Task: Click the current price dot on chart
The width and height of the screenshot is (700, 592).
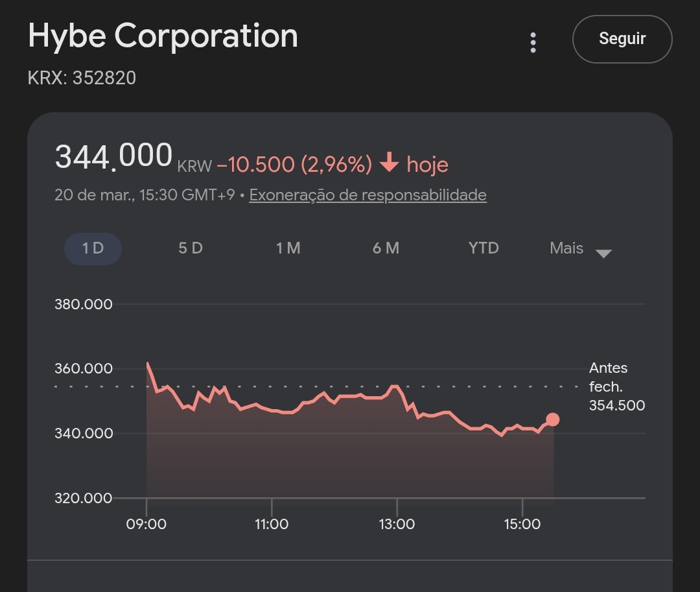Action: click(553, 420)
